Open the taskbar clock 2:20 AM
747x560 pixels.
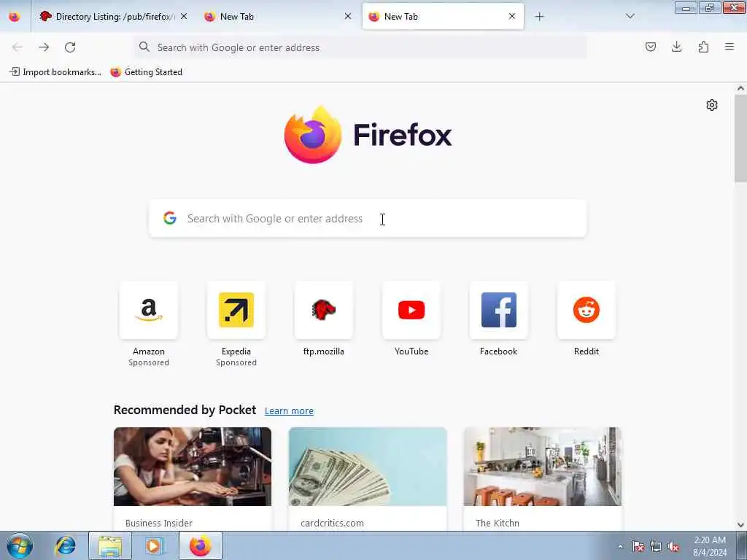pyautogui.click(x=710, y=546)
